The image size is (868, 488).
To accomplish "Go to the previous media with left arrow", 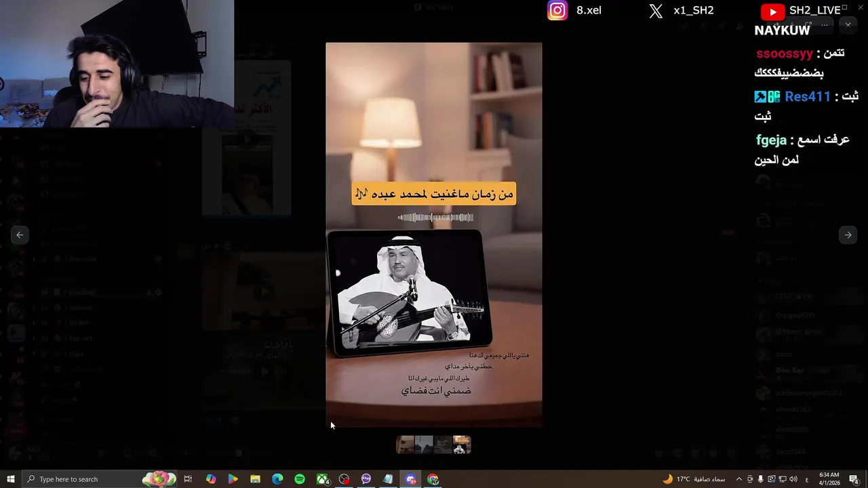I will 20,235.
